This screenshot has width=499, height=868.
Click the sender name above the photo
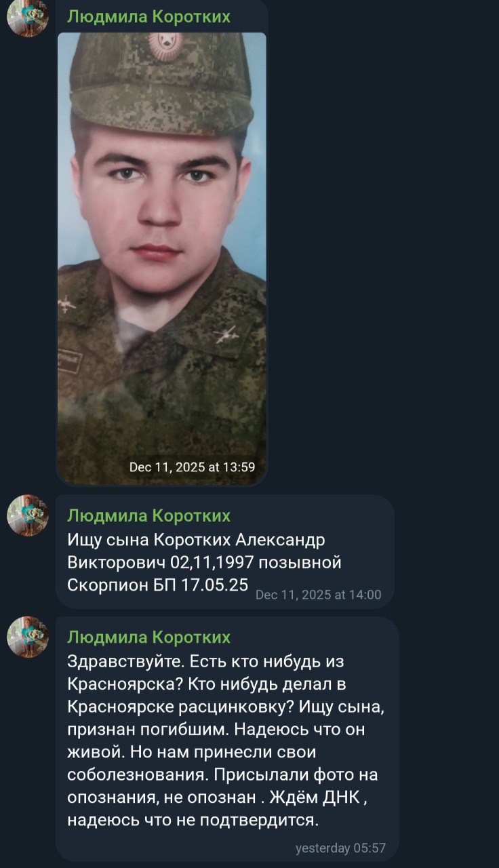tap(148, 17)
